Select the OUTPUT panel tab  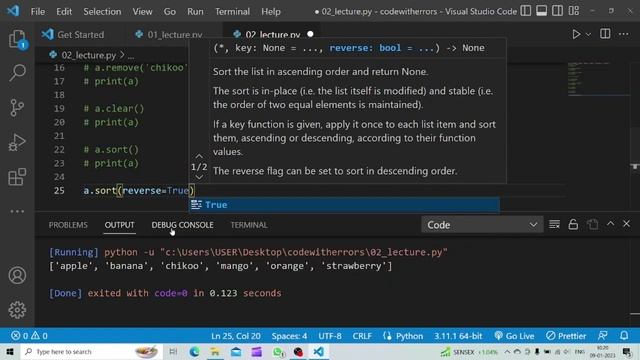coord(119,225)
